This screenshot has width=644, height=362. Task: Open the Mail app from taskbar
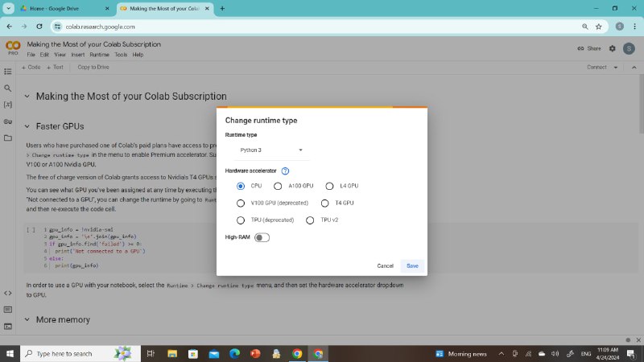click(x=214, y=353)
